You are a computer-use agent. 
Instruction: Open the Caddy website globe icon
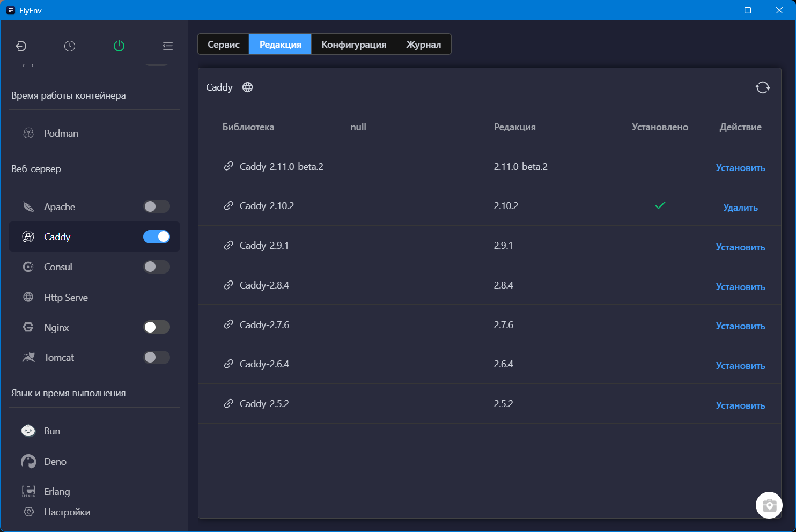247,87
